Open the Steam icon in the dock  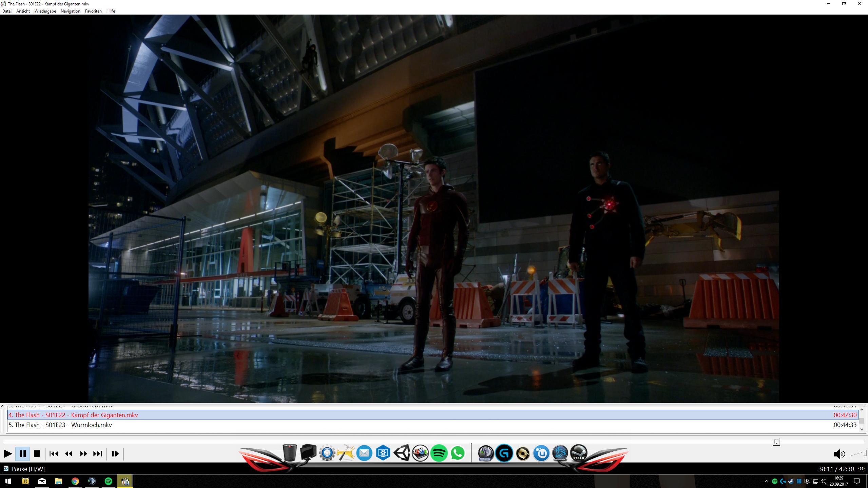point(579,453)
